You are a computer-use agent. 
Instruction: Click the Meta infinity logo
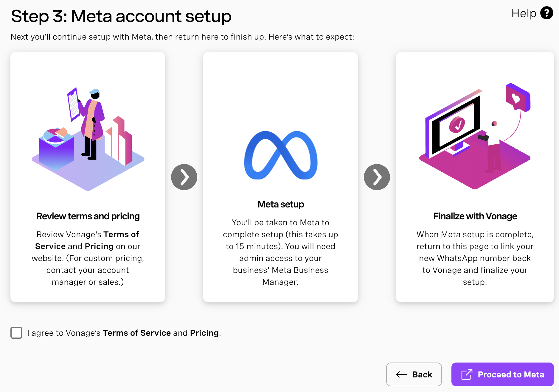280,155
